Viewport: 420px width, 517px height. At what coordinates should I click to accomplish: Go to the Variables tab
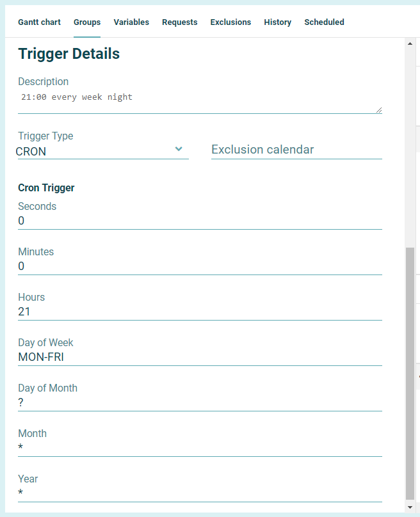coord(131,22)
